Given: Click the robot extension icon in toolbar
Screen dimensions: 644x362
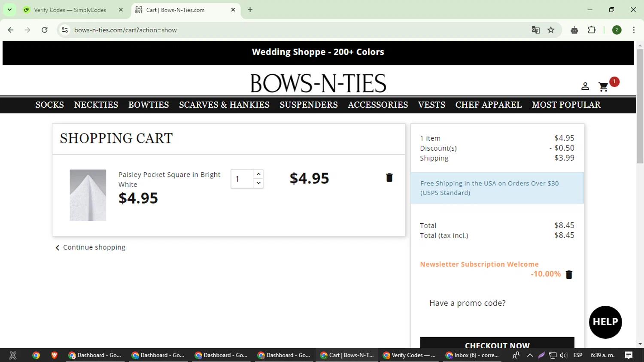Looking at the screenshot, I should click(574, 30).
